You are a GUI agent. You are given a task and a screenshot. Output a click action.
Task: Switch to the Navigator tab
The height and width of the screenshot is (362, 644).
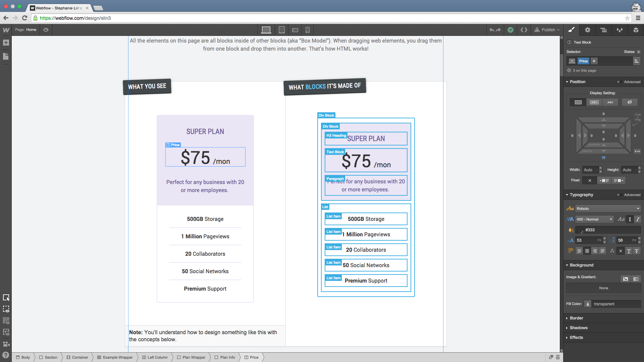(x=604, y=30)
